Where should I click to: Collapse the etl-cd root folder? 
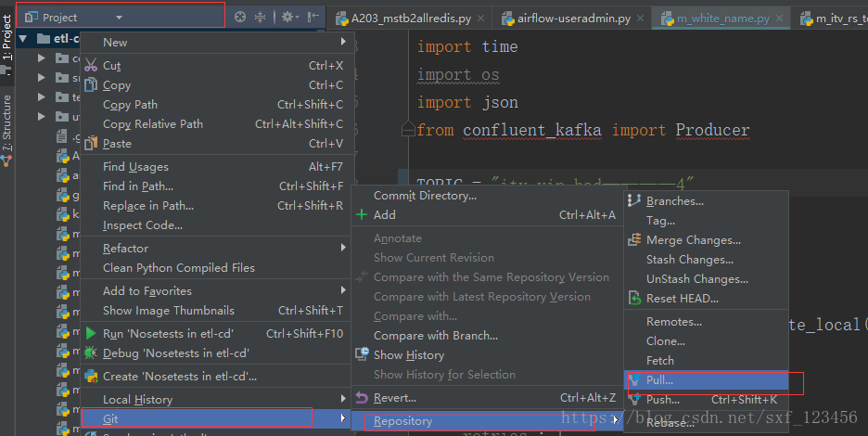pyautogui.click(x=23, y=39)
